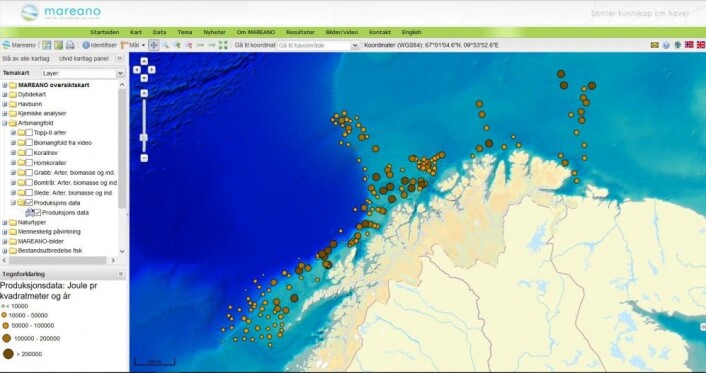Click the blue help icon near the flags
Viewport: 706px width, 373px height.
point(666,45)
